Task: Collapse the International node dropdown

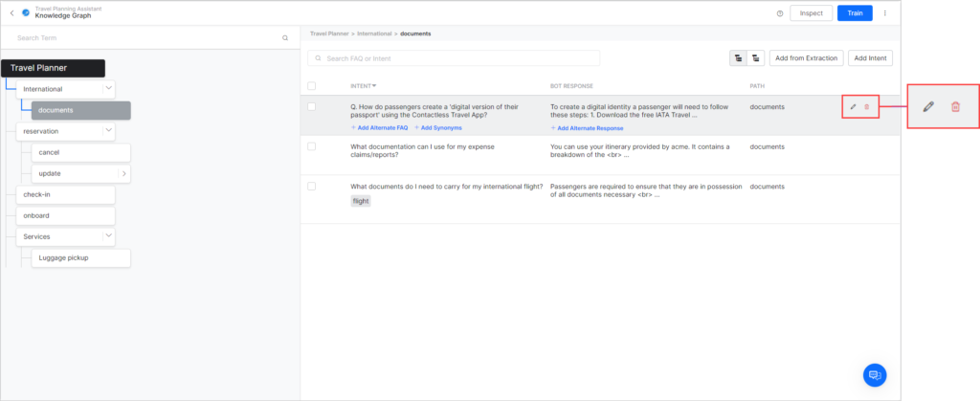Action: pyautogui.click(x=109, y=89)
